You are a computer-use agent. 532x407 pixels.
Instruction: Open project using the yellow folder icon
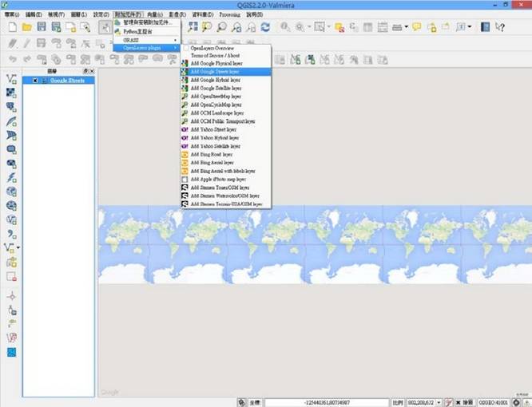click(27, 27)
